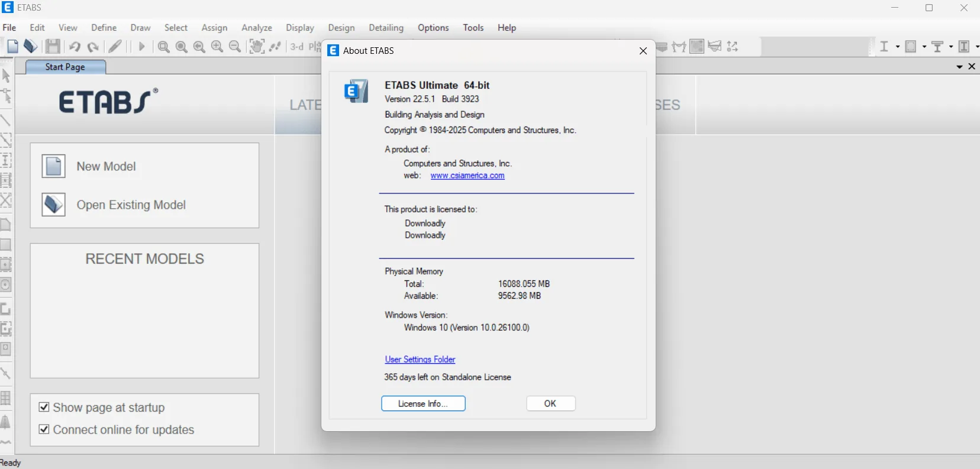Open the Define menu
980x469 pixels.
tap(104, 28)
